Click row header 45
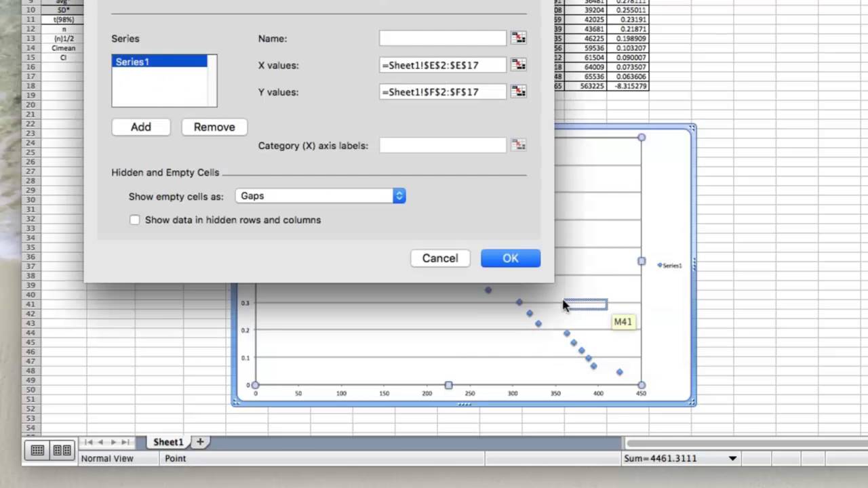 pos(31,343)
